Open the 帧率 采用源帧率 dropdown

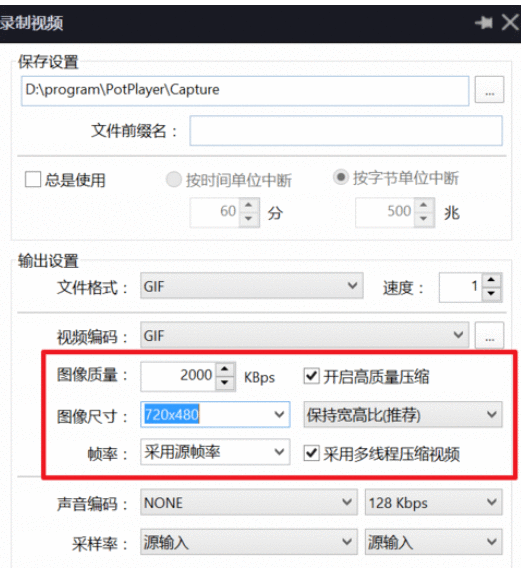(215, 452)
